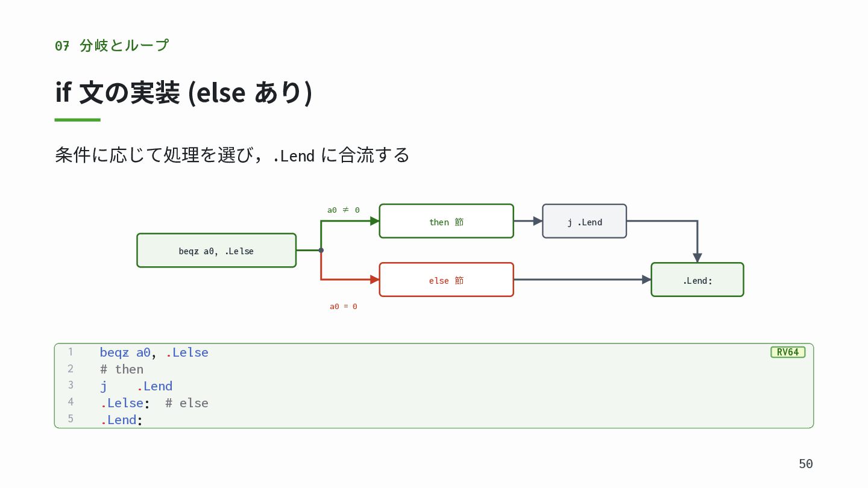The height and width of the screenshot is (488, 868).
Task: Click arrowhead entering 'j .Lend' box
Action: (x=538, y=221)
